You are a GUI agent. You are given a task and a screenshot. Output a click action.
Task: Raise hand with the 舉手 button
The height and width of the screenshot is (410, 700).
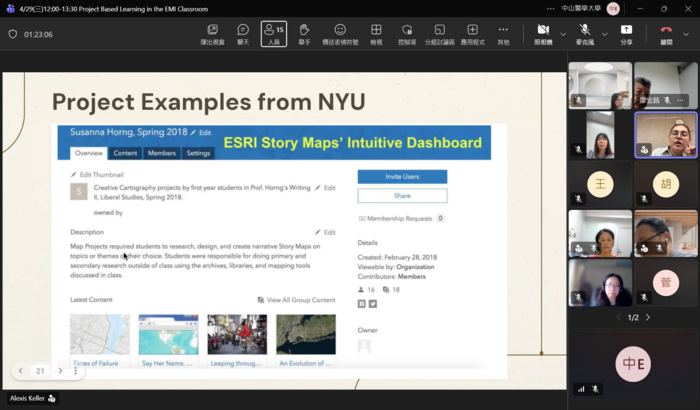click(304, 34)
